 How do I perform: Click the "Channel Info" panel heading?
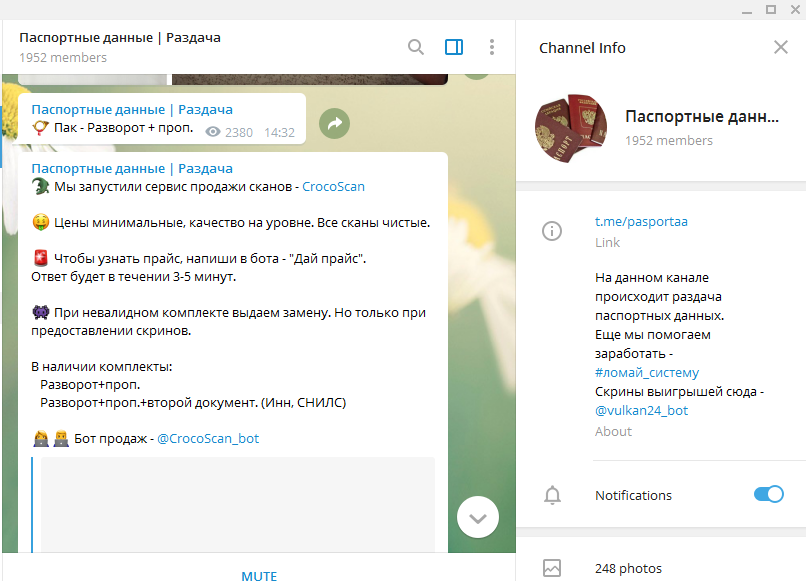click(582, 48)
